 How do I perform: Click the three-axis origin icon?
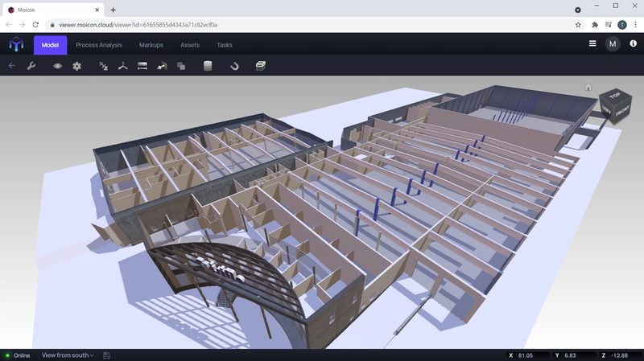click(123, 66)
